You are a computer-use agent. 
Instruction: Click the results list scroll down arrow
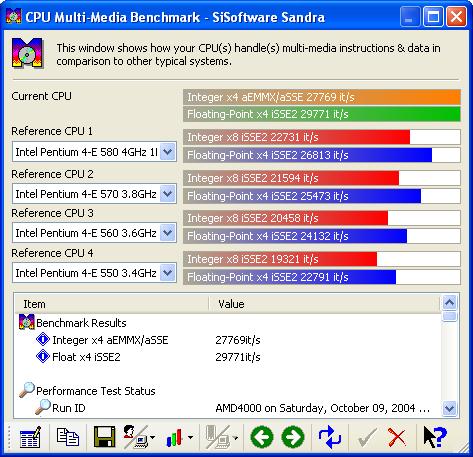pyautogui.click(x=450, y=408)
